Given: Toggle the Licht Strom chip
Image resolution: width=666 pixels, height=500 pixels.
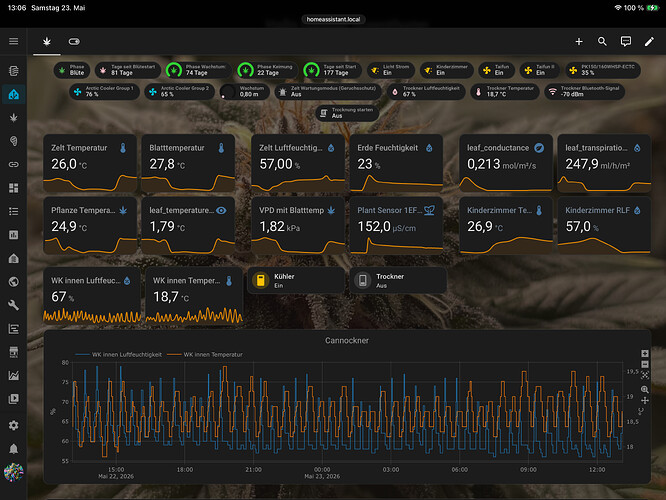Looking at the screenshot, I should point(391,70).
